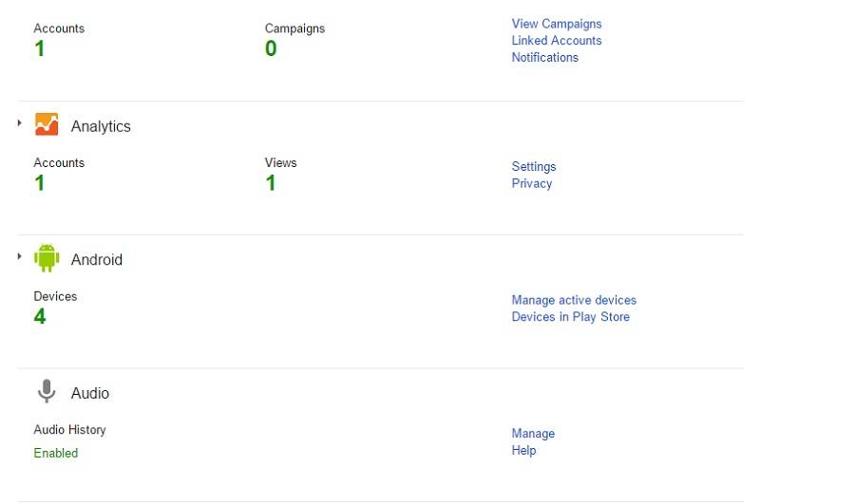Click the Android section heading
855x504 pixels.
tap(97, 260)
